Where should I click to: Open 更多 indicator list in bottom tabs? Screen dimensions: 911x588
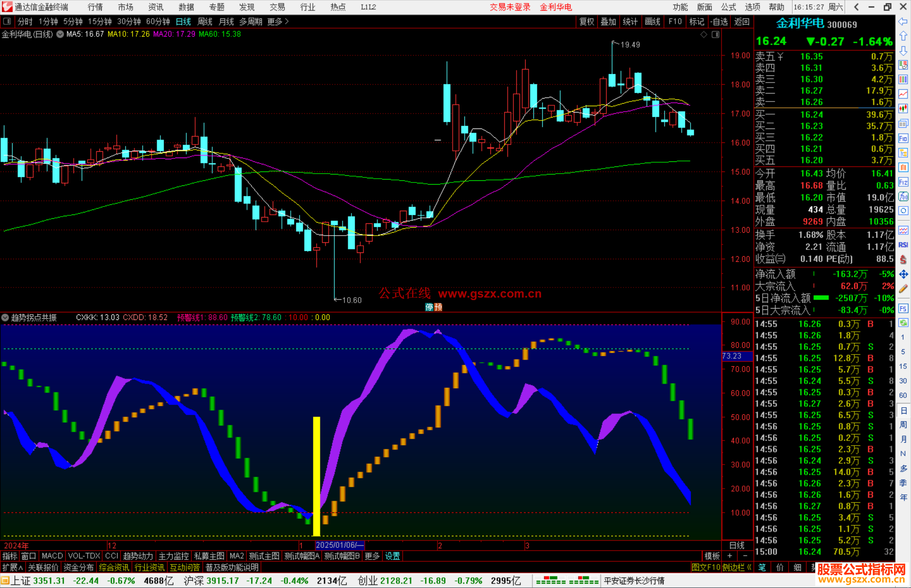click(372, 556)
